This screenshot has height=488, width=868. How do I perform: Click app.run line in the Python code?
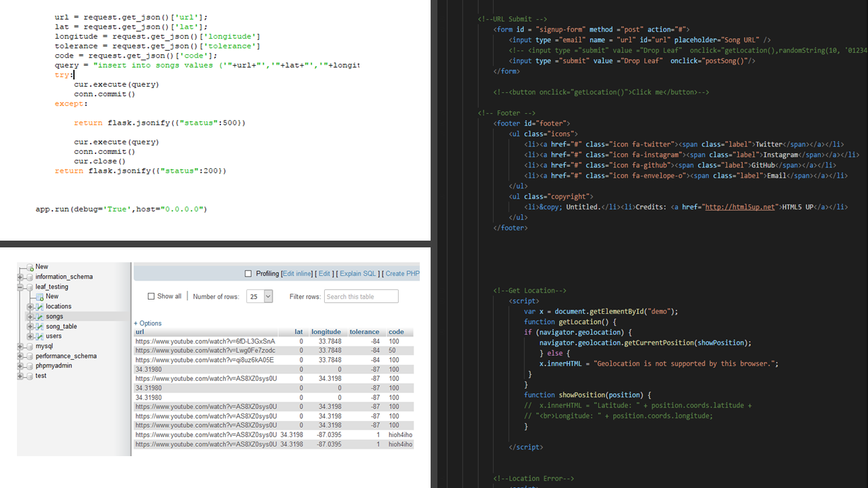point(121,209)
